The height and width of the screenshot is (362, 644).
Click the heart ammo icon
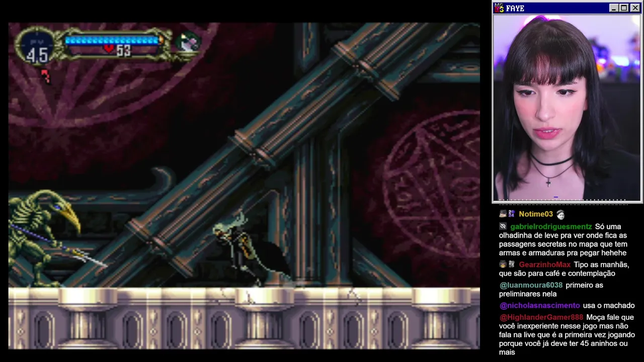point(109,50)
